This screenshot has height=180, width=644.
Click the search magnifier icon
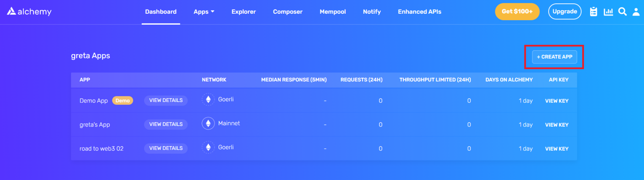click(622, 12)
